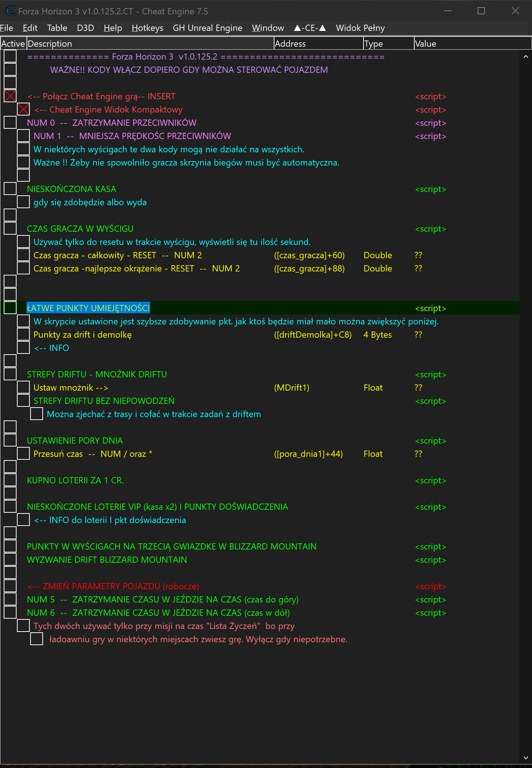This screenshot has height=768, width=532.
Task: Open the Table menu
Action: pyautogui.click(x=57, y=28)
